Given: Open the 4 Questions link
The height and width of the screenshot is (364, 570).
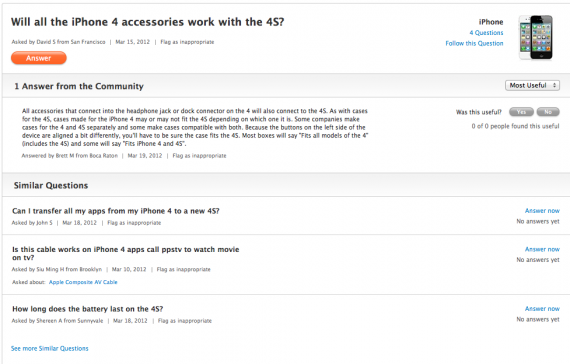Looking at the screenshot, I should tap(486, 33).
